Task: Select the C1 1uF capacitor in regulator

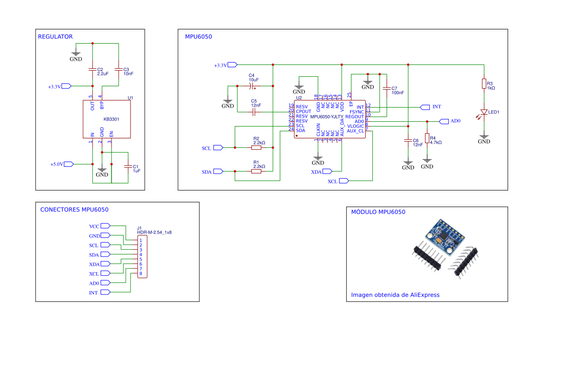Action: tap(128, 166)
